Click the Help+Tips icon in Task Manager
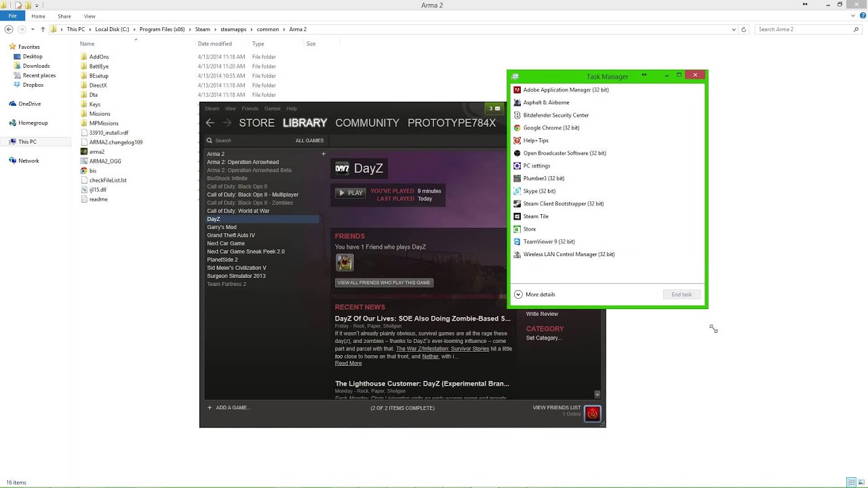 [x=517, y=140]
